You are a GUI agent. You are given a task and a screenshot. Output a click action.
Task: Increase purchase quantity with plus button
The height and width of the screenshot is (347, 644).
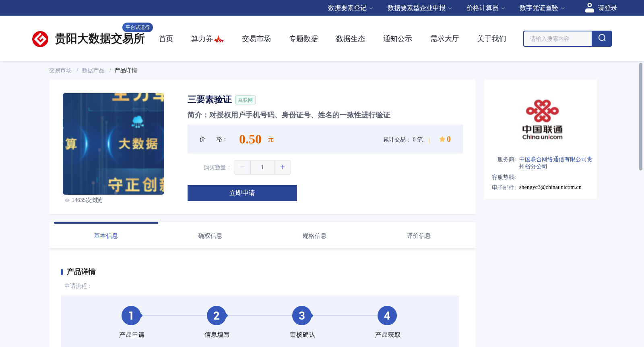point(283,167)
